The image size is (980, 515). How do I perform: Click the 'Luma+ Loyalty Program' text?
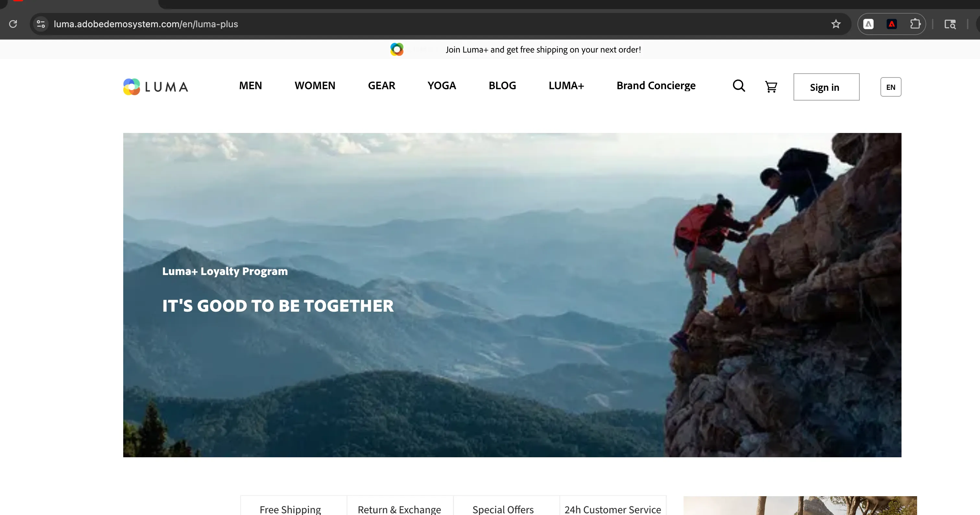coord(225,271)
